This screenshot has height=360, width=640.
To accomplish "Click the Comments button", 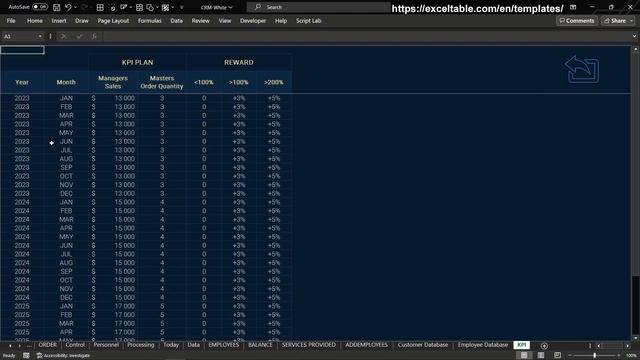I will click(x=577, y=21).
